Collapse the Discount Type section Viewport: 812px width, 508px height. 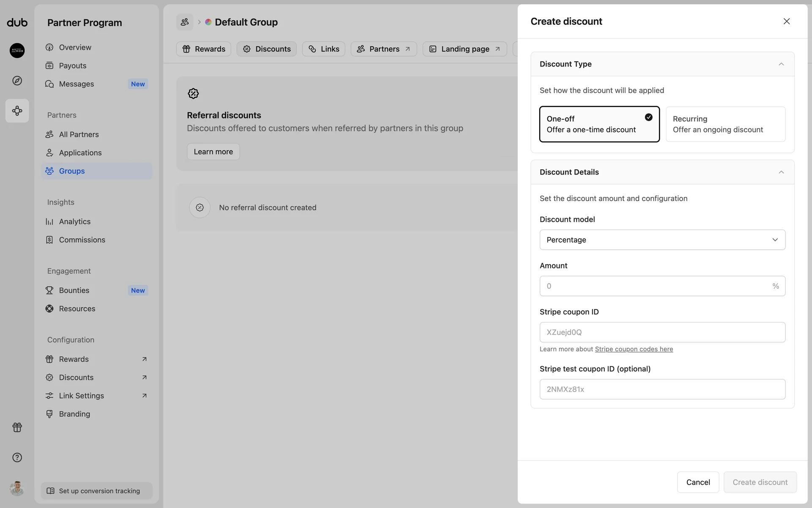tap(781, 64)
